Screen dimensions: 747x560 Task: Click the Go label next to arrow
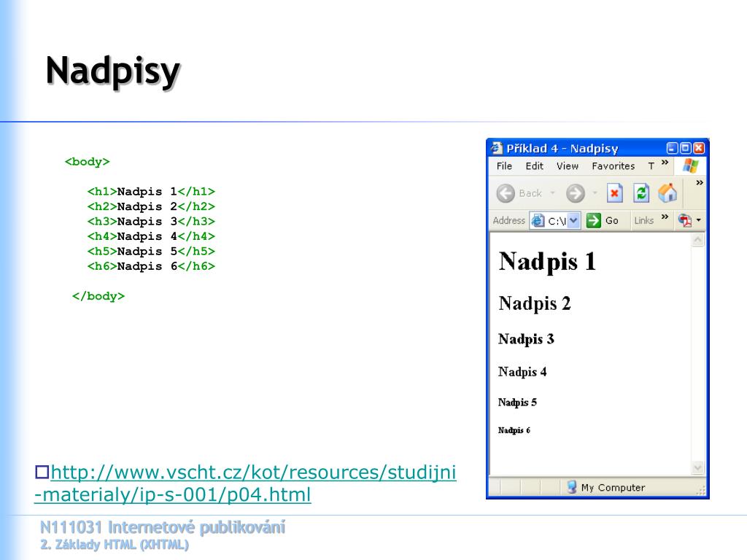(x=612, y=220)
